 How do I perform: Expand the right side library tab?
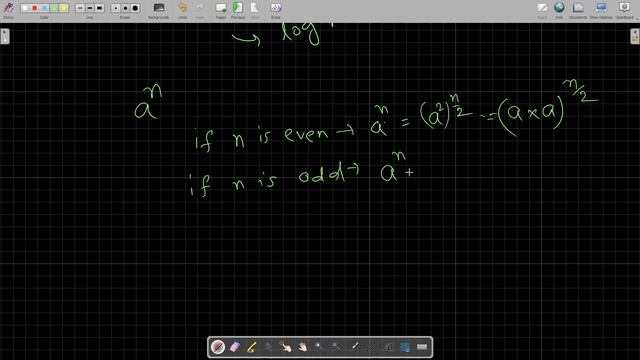(x=635, y=36)
